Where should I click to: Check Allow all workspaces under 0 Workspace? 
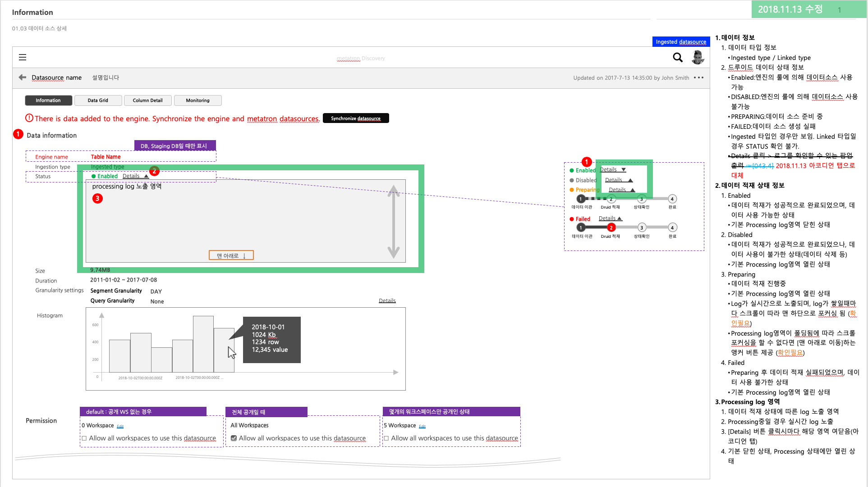(84, 437)
